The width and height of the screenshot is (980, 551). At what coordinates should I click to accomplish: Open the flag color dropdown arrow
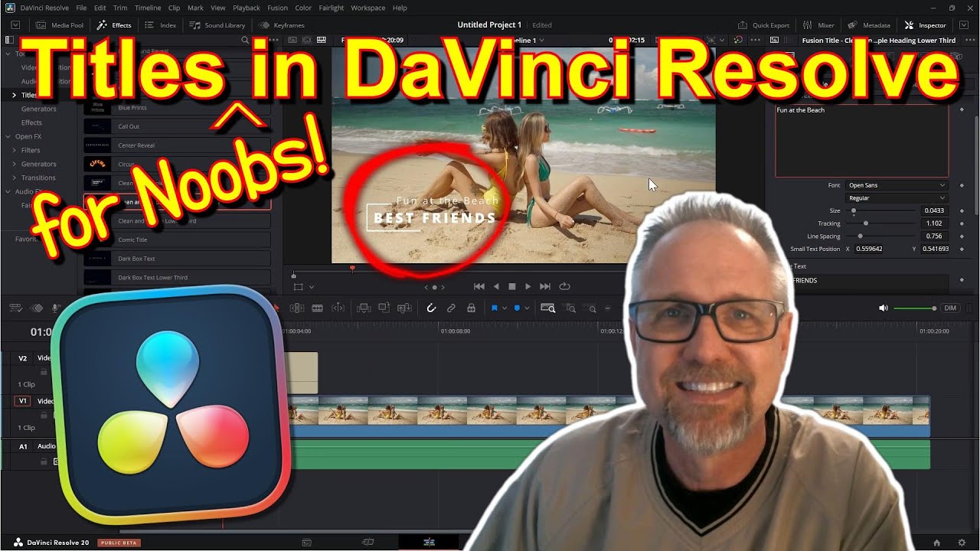pyautogui.click(x=504, y=308)
